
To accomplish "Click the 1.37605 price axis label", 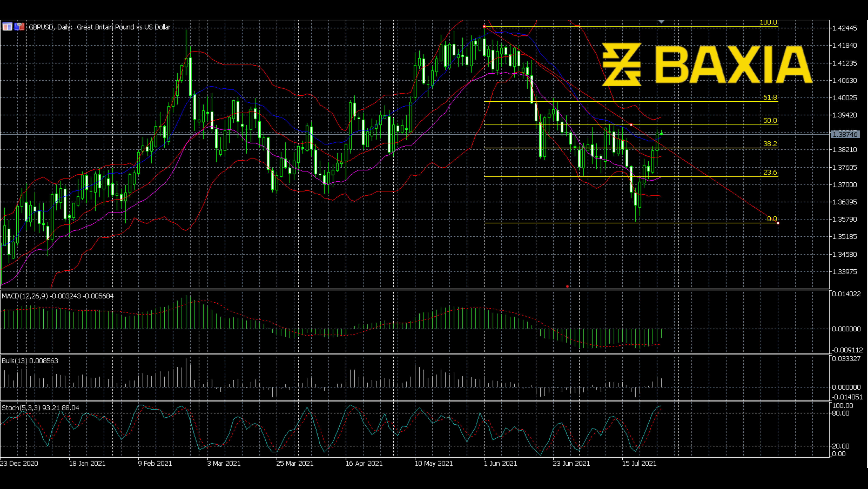I will [x=844, y=167].
